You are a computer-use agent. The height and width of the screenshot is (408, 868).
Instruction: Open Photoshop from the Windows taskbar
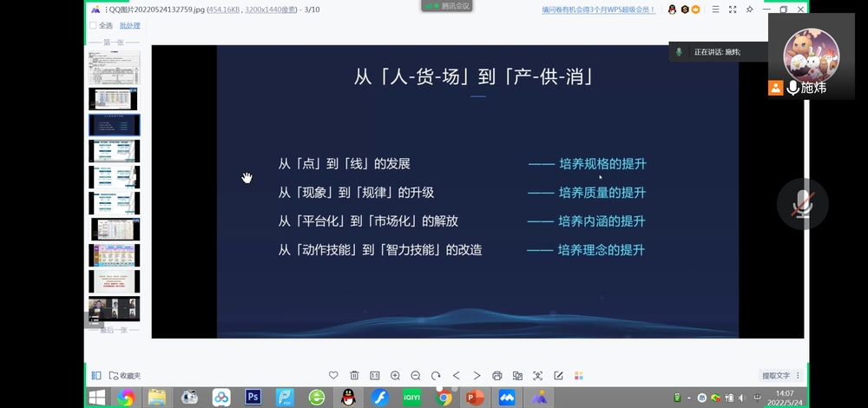253,398
